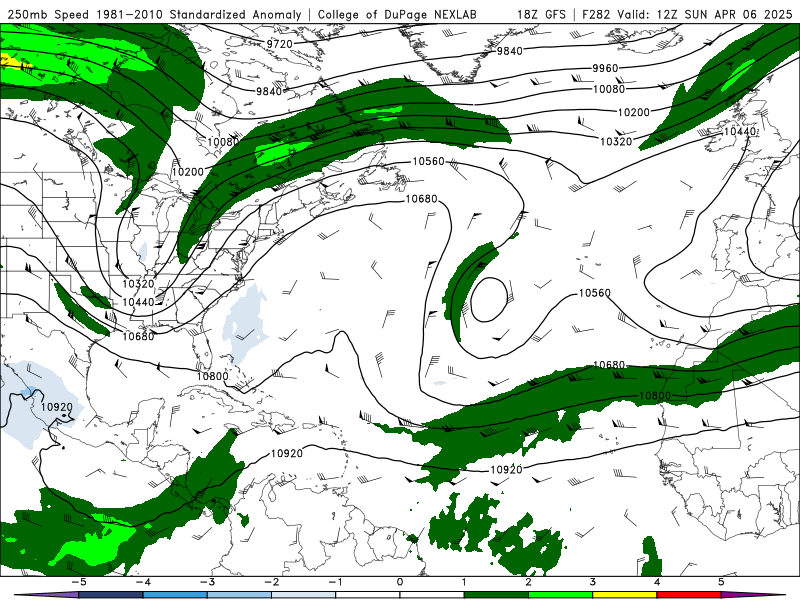Viewport: 800px width, 600px height.
Task: Click the '250mb Speed 1981-2010 Standardized Anomaly' title
Action: (x=155, y=14)
